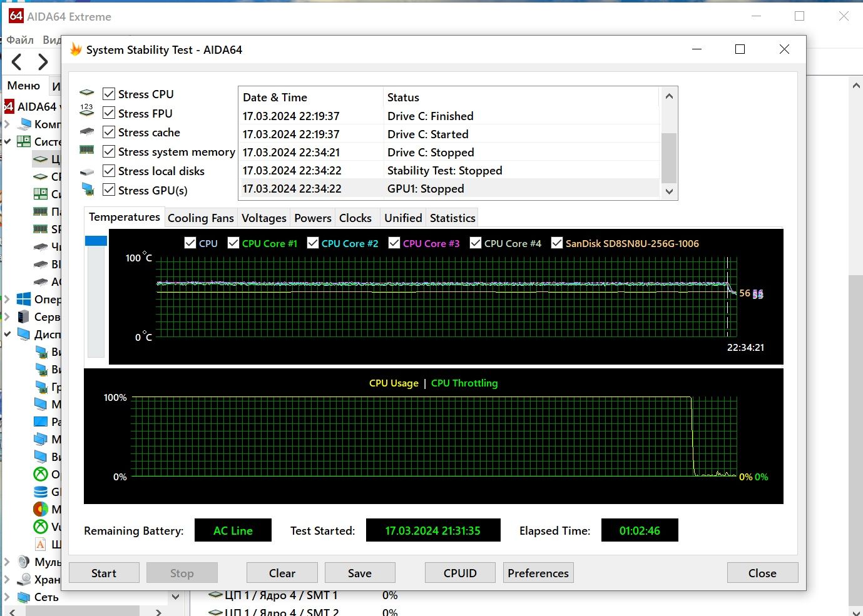Screen dimensions: 863x616
Task: Click the display monitor icon next to Дисп node
Action: (24, 334)
